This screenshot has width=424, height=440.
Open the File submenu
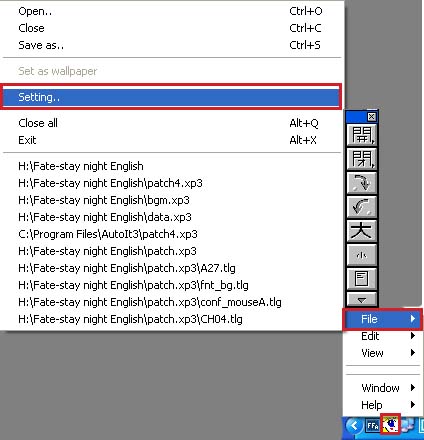coord(383,319)
